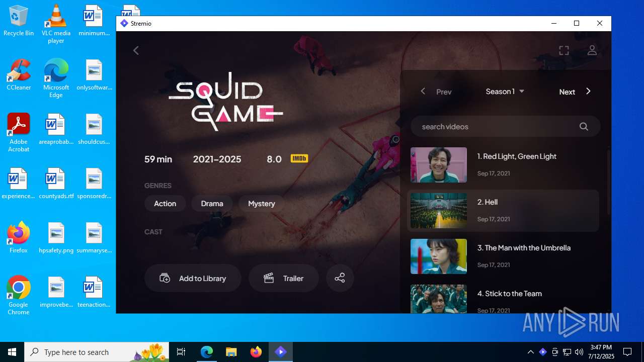
Task: Select CCleaner desktop shortcut
Action: click(x=19, y=74)
